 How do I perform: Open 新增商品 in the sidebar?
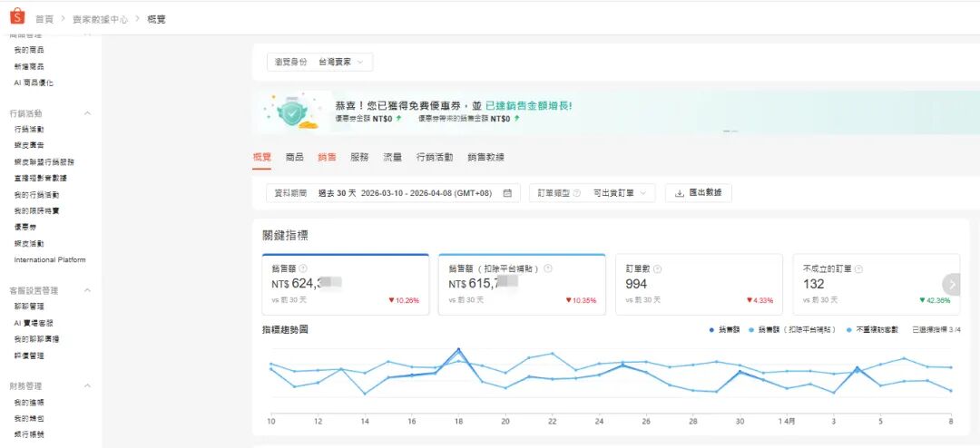click(x=29, y=66)
